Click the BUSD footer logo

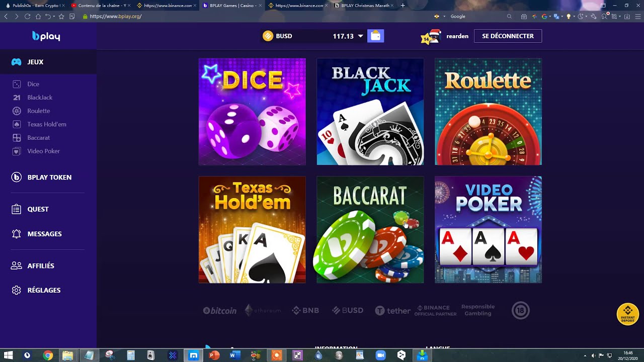[x=348, y=311]
